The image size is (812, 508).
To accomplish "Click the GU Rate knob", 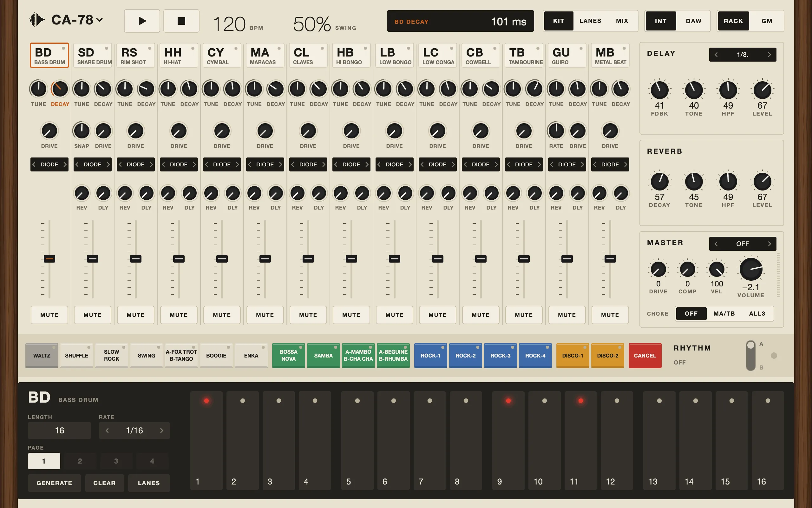I will pos(556,131).
